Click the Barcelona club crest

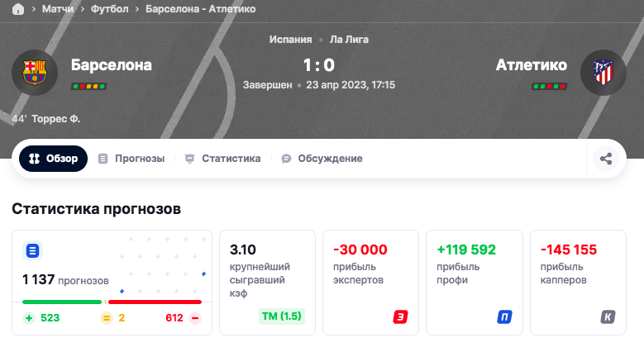(x=35, y=74)
